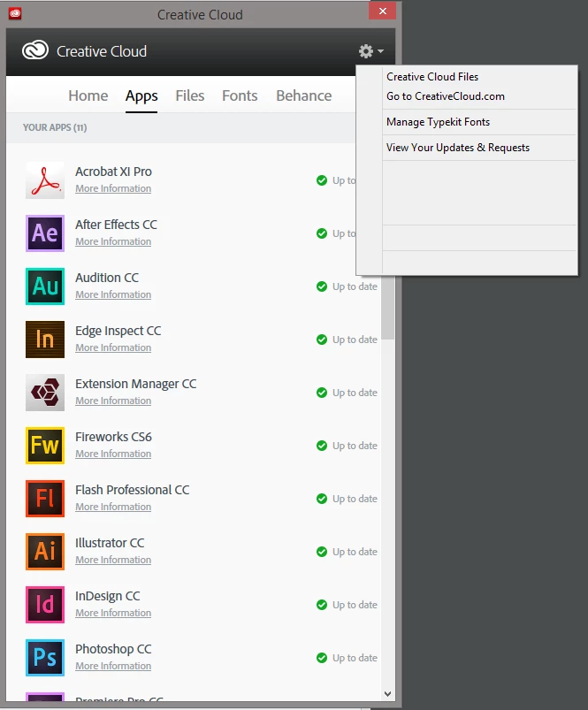
Task: Click the Audition CC icon
Action: point(45,286)
